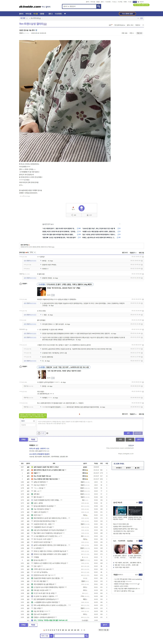This screenshot has width=163, height=644.
Task: Clear the nickname field with x icon
Action: point(34,421)
